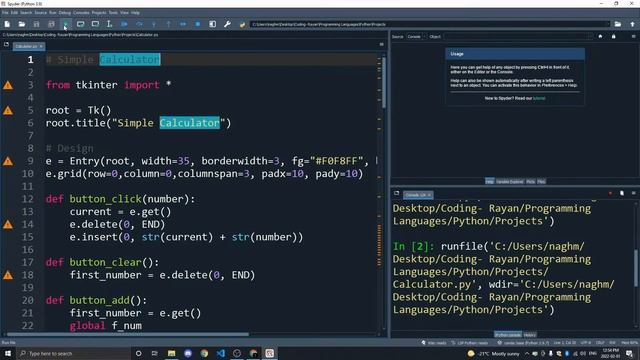Run current cell toolbar icon
640x360 pixels.
pos(80,24)
